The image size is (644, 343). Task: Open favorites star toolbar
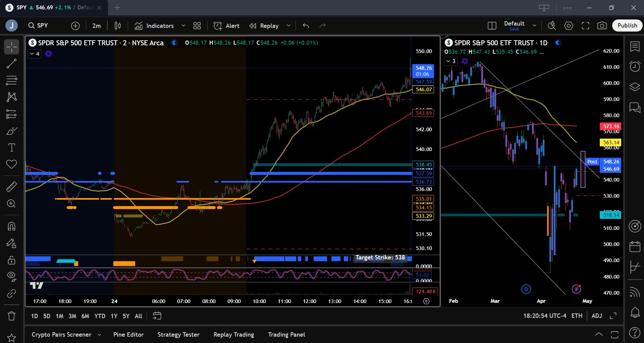click(x=11, y=338)
